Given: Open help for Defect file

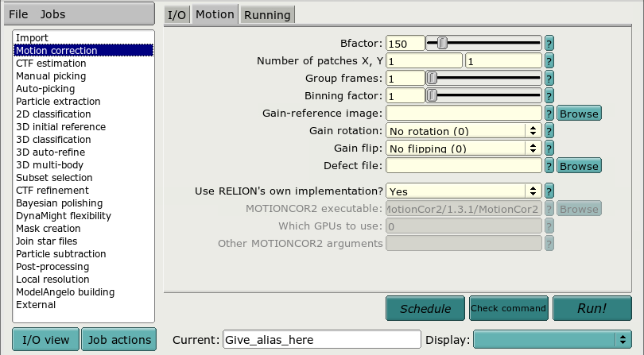Looking at the screenshot, I should pos(549,166).
